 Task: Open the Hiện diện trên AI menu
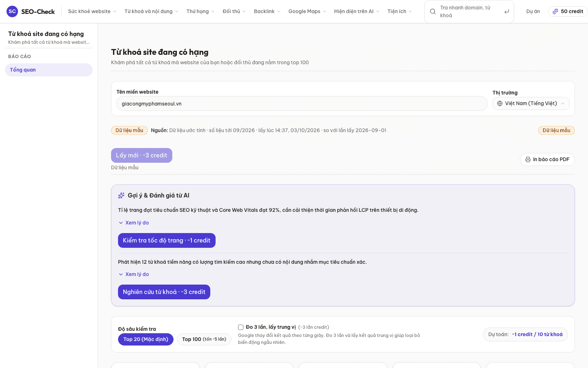357,11
